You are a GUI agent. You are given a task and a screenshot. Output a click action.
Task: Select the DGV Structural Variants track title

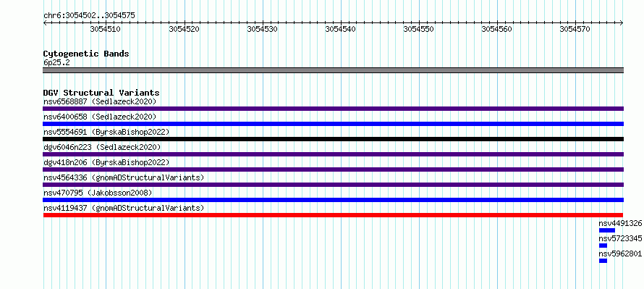(101, 93)
